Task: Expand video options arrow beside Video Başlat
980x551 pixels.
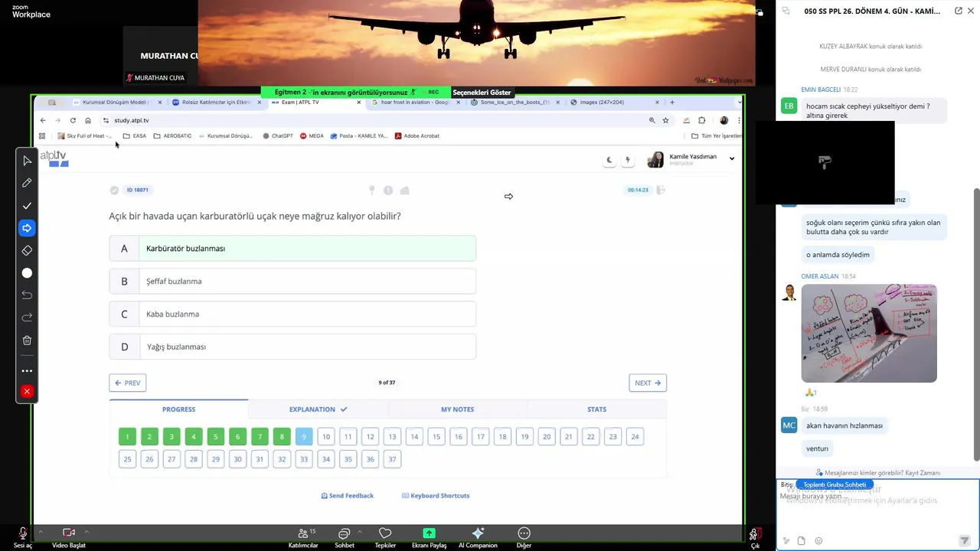Action: click(87, 532)
